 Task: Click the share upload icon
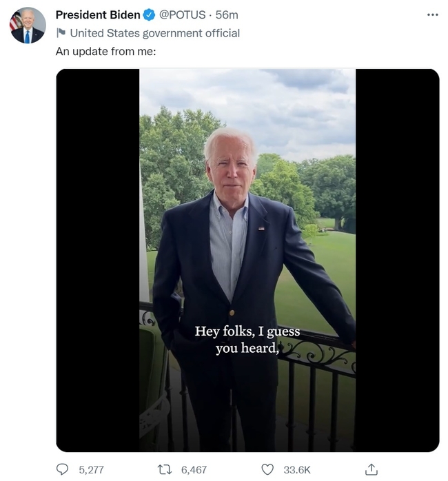click(x=371, y=469)
